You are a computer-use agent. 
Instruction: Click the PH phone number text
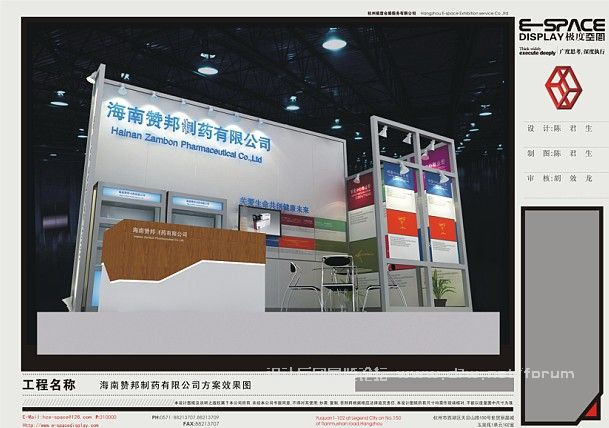click(185, 418)
